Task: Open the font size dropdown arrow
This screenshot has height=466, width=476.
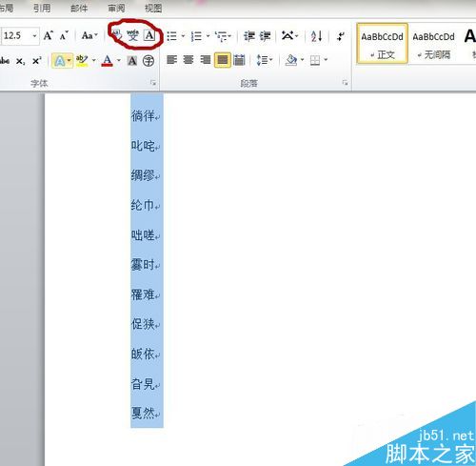Action: [x=34, y=36]
